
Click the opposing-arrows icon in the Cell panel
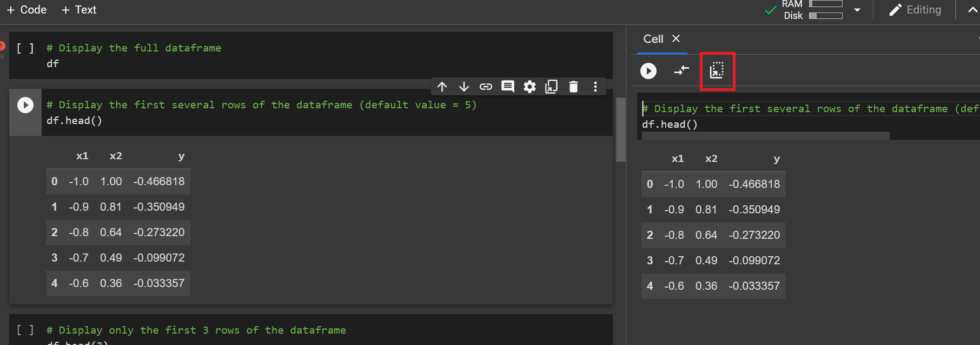click(x=681, y=70)
